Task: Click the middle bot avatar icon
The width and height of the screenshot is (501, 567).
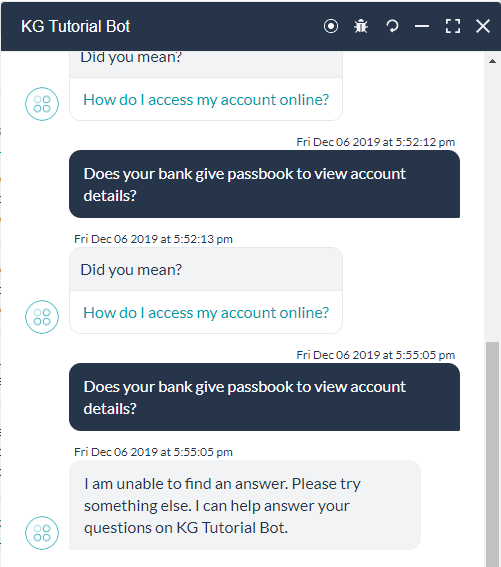Action: (x=42, y=317)
